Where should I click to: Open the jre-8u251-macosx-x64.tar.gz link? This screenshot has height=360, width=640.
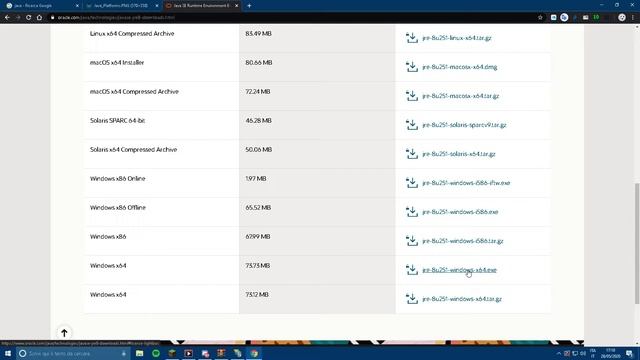[x=460, y=96]
